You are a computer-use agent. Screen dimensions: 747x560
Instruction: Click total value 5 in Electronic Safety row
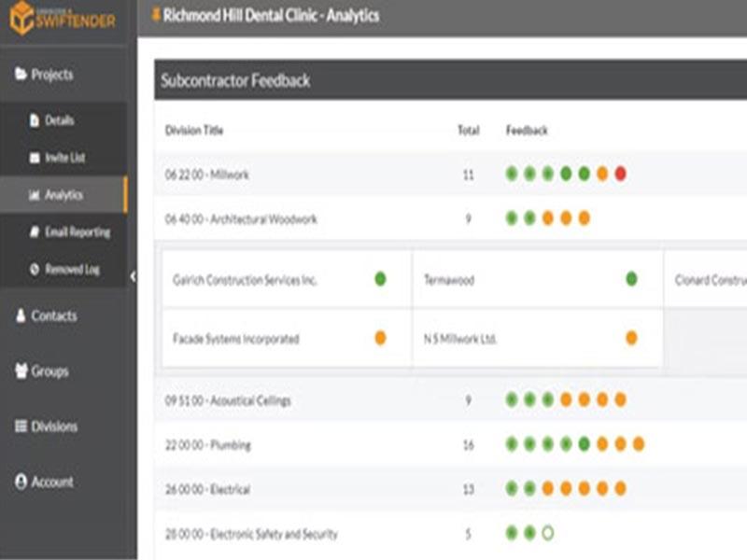coord(469,534)
